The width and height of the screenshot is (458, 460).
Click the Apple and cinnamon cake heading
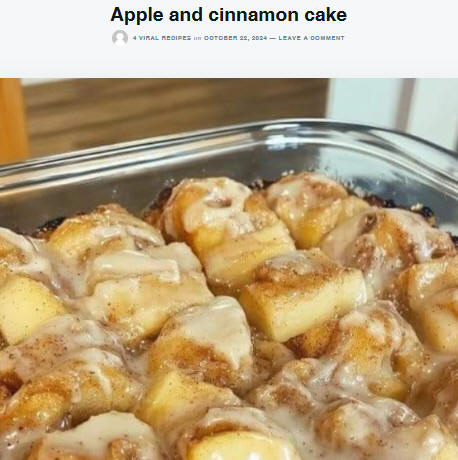tap(229, 15)
